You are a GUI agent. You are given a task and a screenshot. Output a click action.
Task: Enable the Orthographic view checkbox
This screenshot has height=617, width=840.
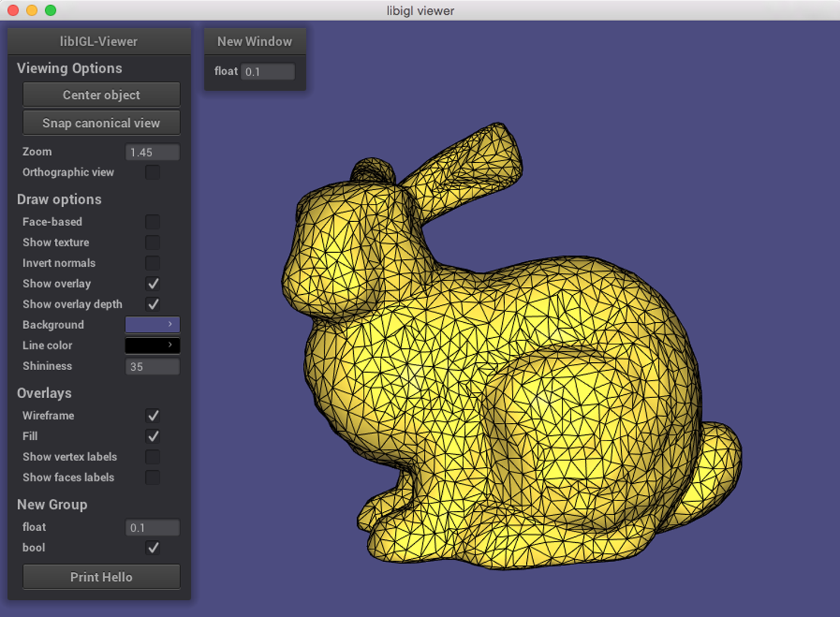(153, 172)
